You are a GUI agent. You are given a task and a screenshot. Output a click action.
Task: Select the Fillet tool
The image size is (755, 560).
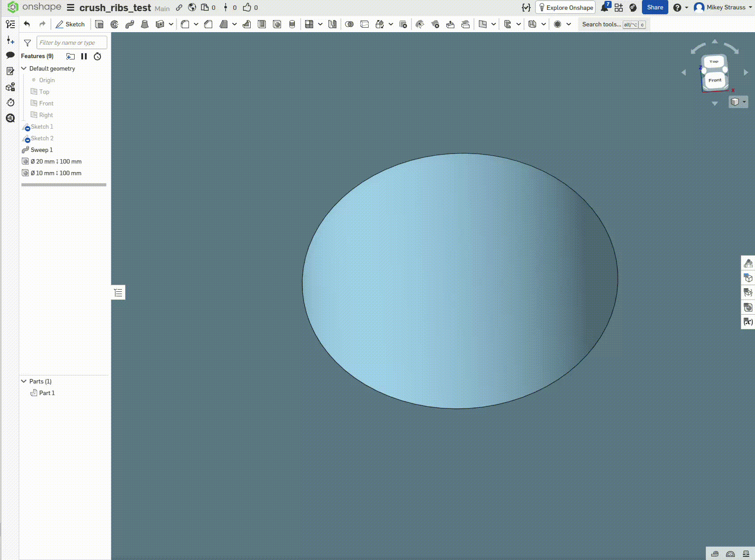185,24
